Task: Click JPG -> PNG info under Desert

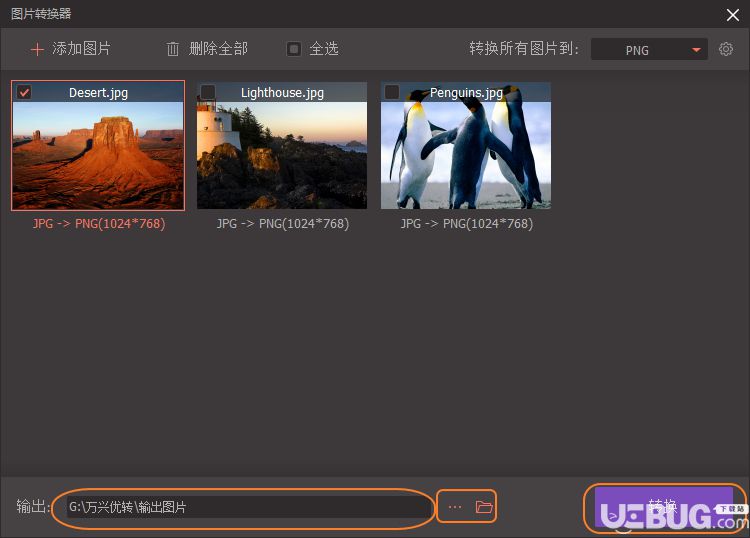Action: point(99,223)
